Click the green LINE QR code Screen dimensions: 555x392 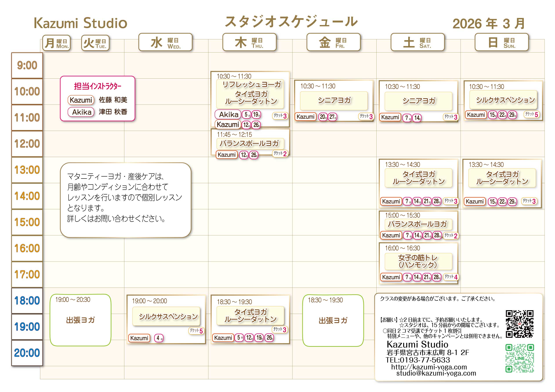click(519, 358)
